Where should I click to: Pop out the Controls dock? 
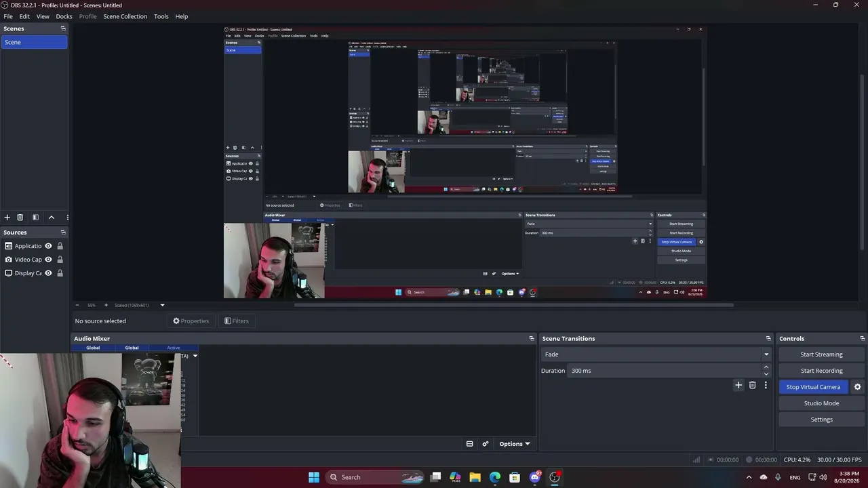(x=862, y=338)
